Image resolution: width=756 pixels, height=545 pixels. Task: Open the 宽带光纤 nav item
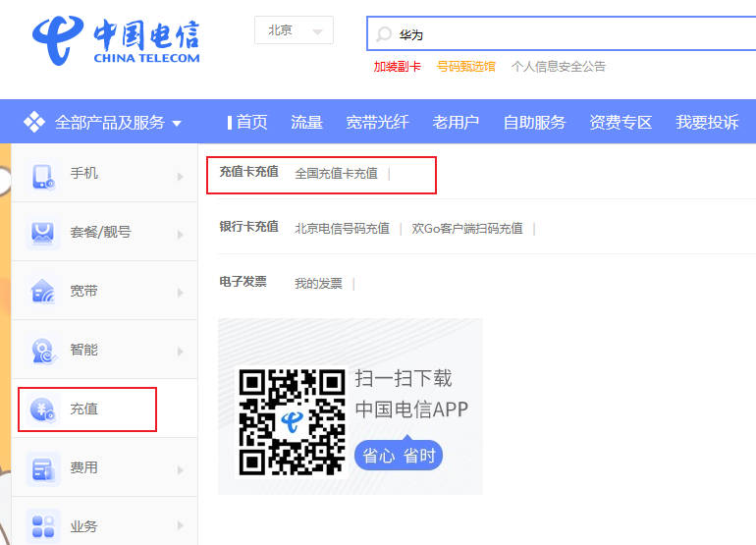378,122
